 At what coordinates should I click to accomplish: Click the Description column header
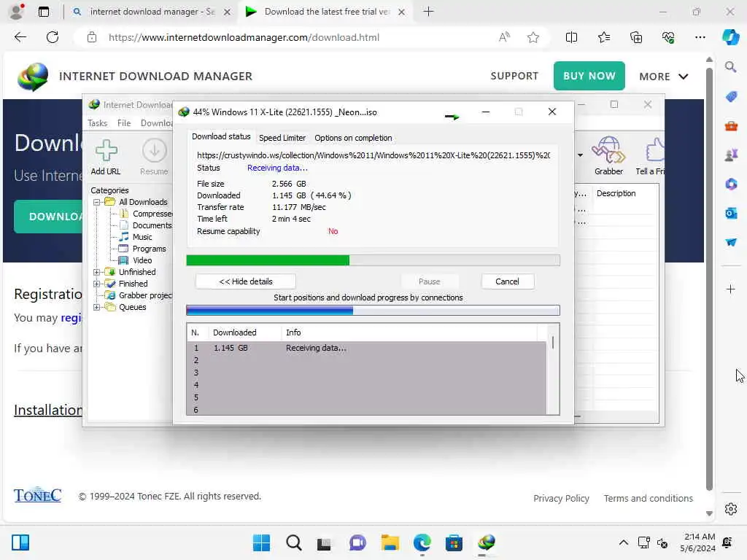click(616, 193)
